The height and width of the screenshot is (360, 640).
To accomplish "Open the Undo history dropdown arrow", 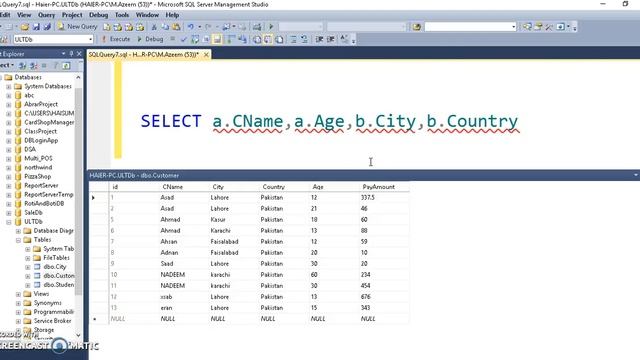I will click(x=200, y=27).
